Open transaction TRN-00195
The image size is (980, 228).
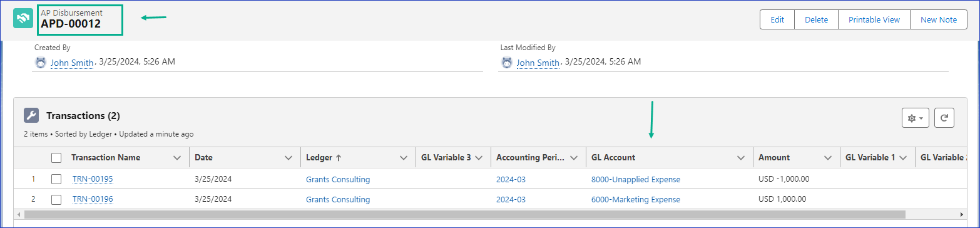93,179
